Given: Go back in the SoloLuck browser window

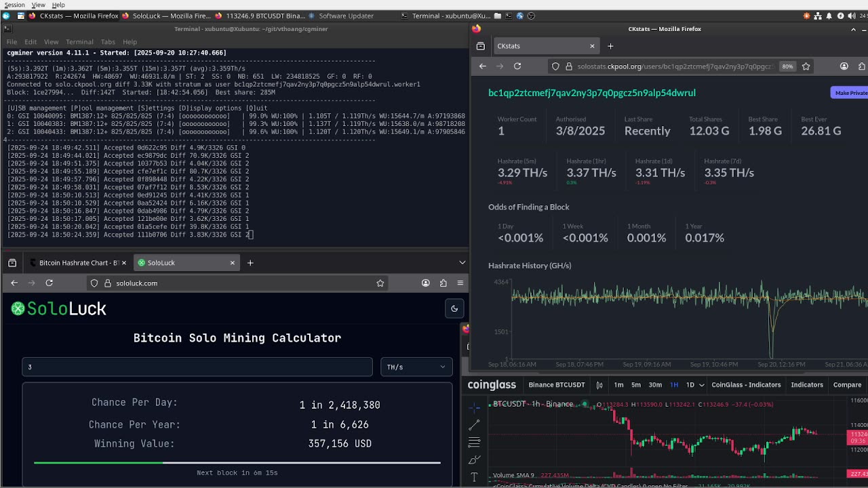Looking at the screenshot, I should point(14,283).
